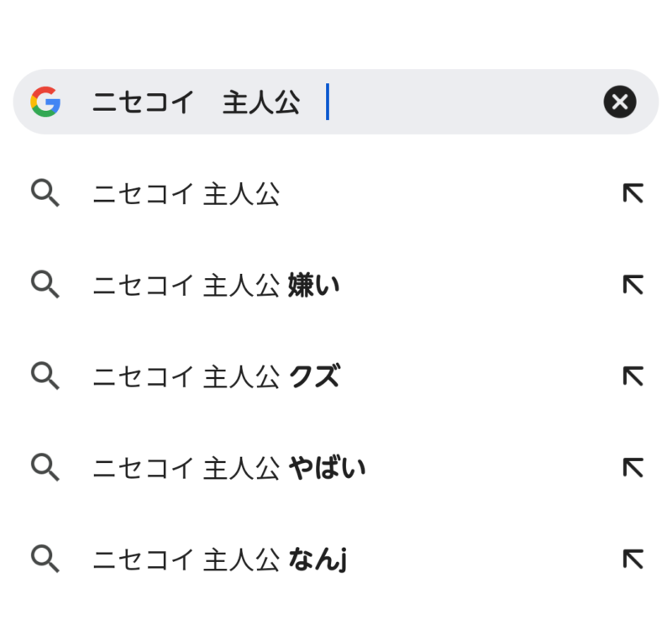Select suggestion "ニセコイ 主人公"
The height and width of the screenshot is (636, 672).
pyautogui.click(x=186, y=195)
